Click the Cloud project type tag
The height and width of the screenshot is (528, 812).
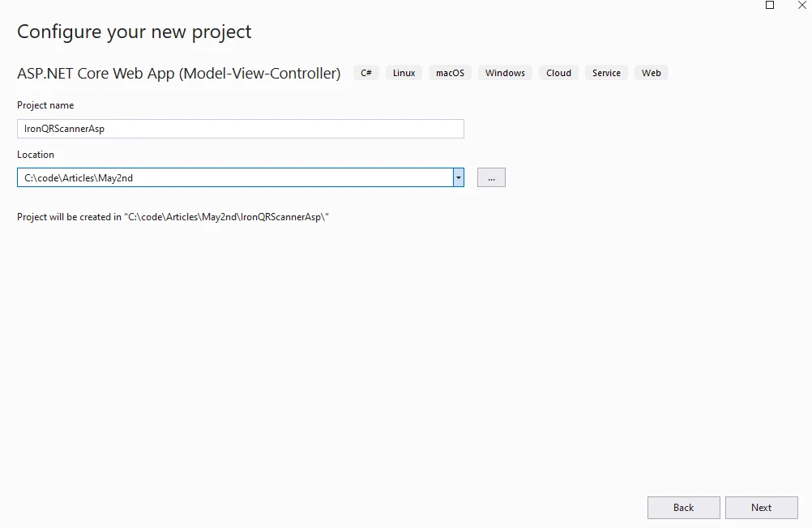558,73
